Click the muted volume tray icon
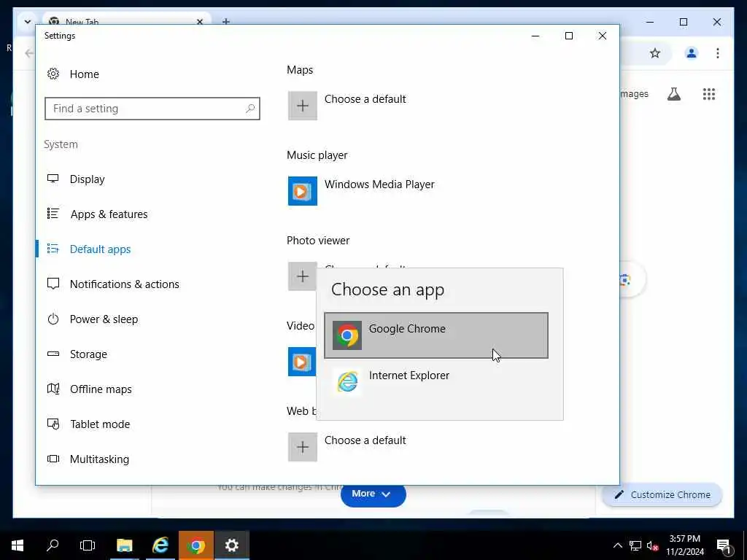 pos(652,545)
